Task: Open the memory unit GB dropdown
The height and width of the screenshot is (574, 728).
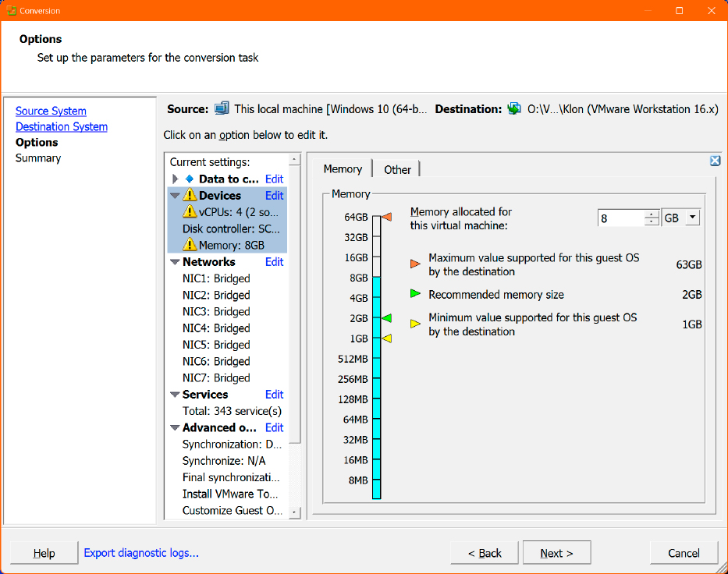Action: (692, 217)
